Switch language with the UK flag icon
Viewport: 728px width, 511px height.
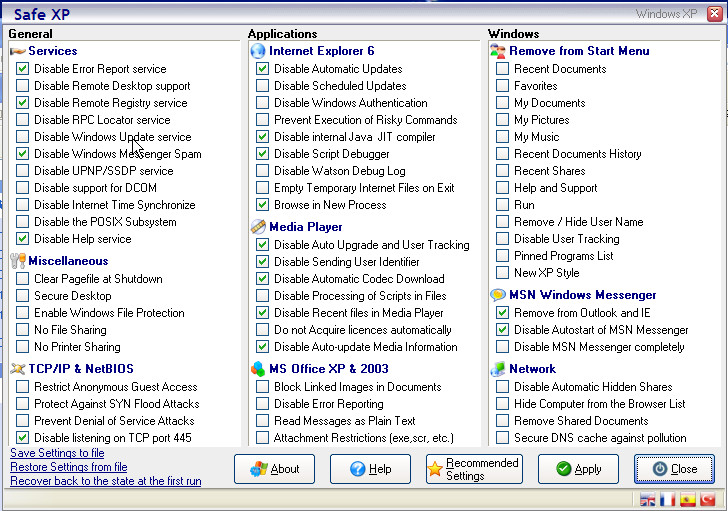[x=648, y=499]
